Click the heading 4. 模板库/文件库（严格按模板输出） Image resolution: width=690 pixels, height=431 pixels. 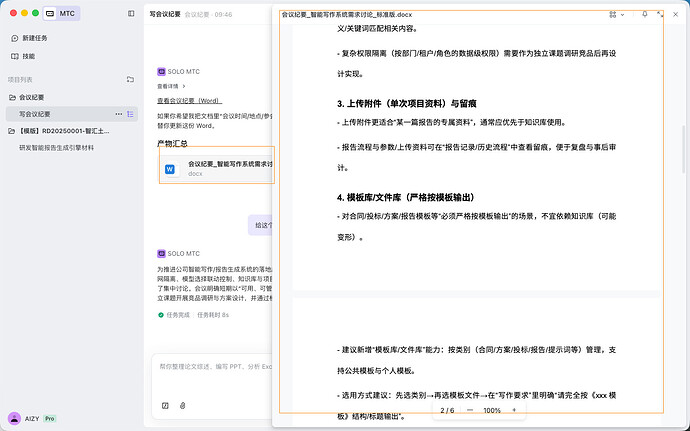pyautogui.click(x=406, y=197)
